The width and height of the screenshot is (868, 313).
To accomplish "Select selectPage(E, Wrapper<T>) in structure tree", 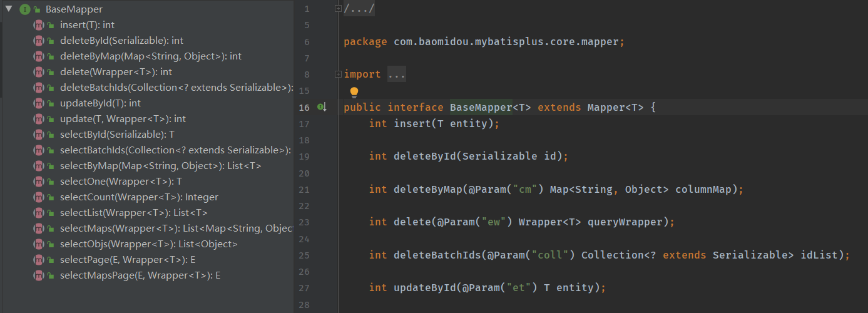I will [128, 260].
